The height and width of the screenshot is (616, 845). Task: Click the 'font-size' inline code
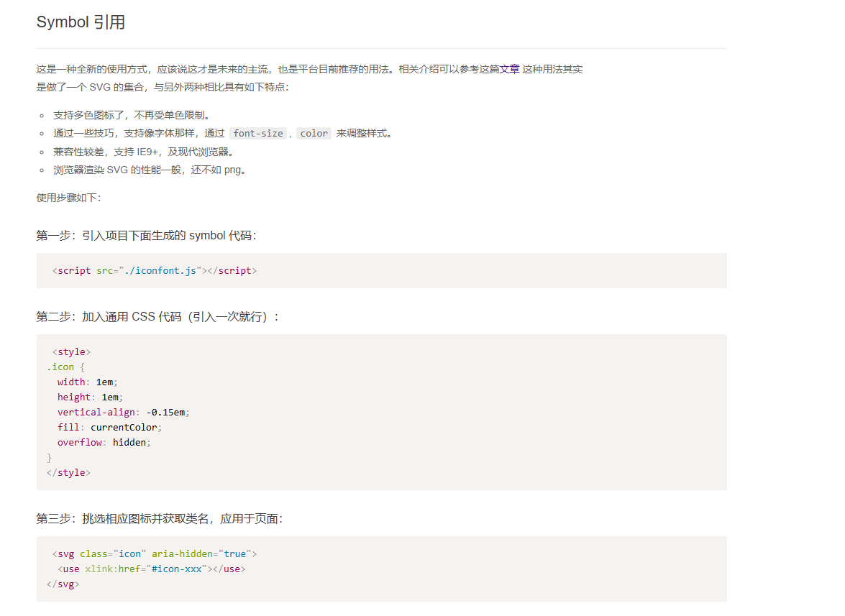[x=258, y=134]
